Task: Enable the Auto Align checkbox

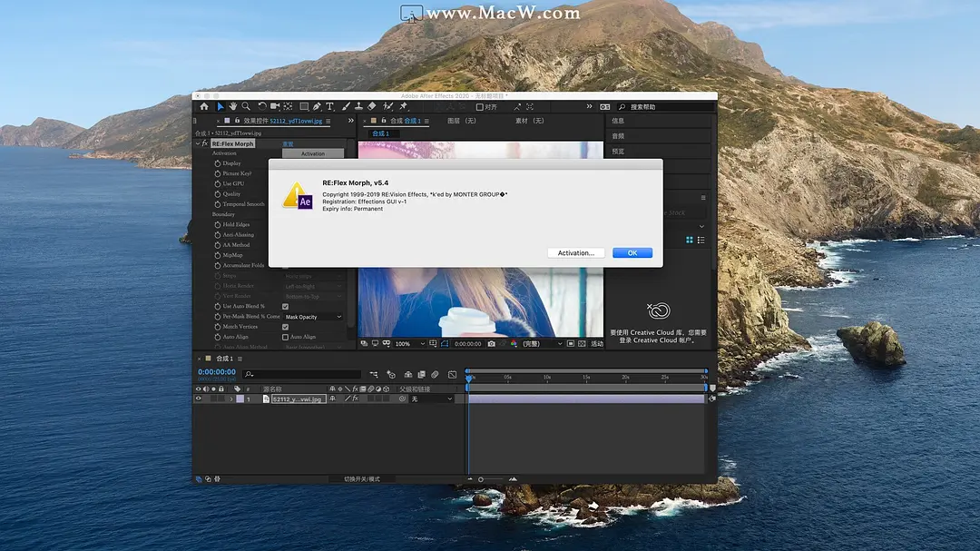Action: (x=285, y=336)
